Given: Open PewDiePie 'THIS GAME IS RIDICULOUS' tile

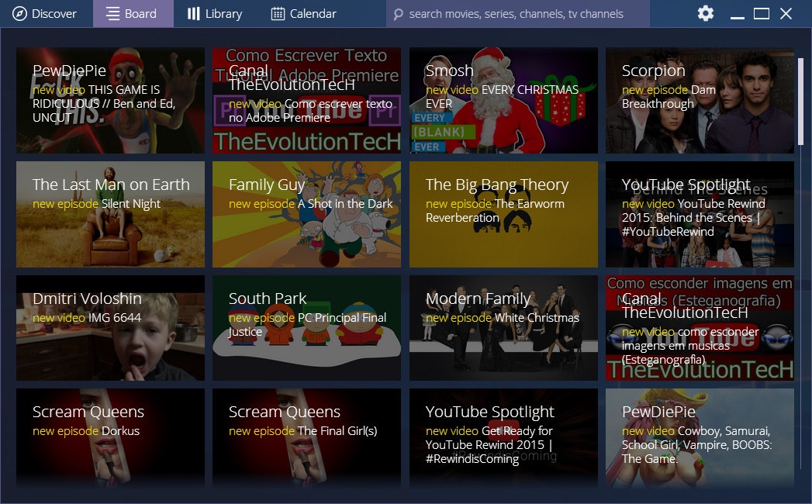Looking at the screenshot, I should (x=110, y=101).
